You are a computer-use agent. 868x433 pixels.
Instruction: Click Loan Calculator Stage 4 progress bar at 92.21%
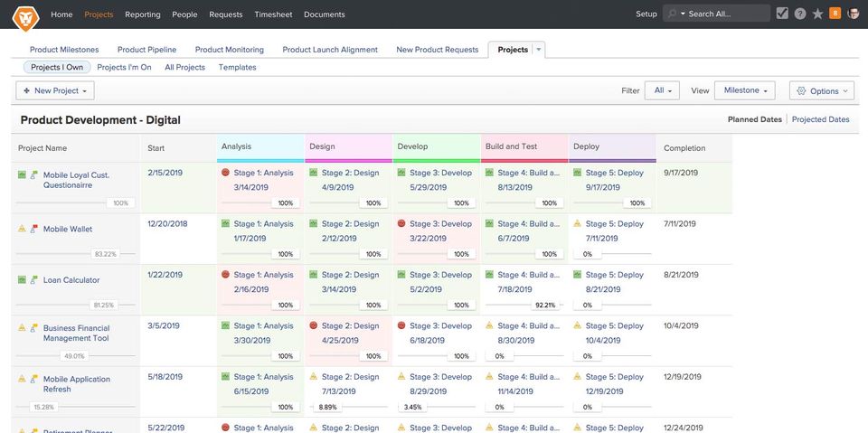524,306
